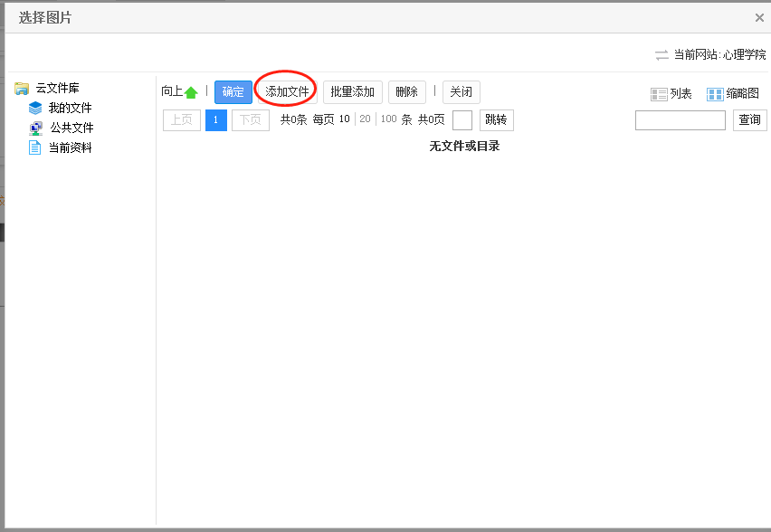Set page size to 20 items
The height and width of the screenshot is (532, 771).
click(x=365, y=119)
